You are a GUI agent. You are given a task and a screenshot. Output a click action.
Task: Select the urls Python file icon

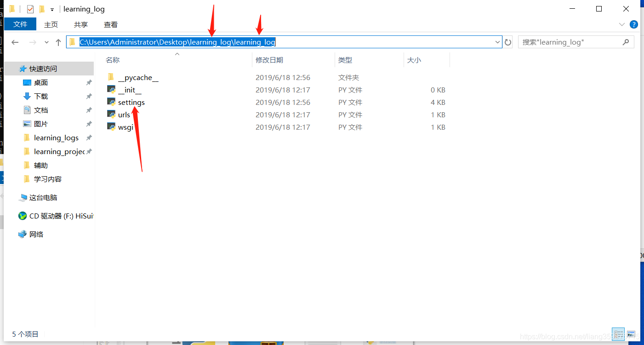pos(111,115)
